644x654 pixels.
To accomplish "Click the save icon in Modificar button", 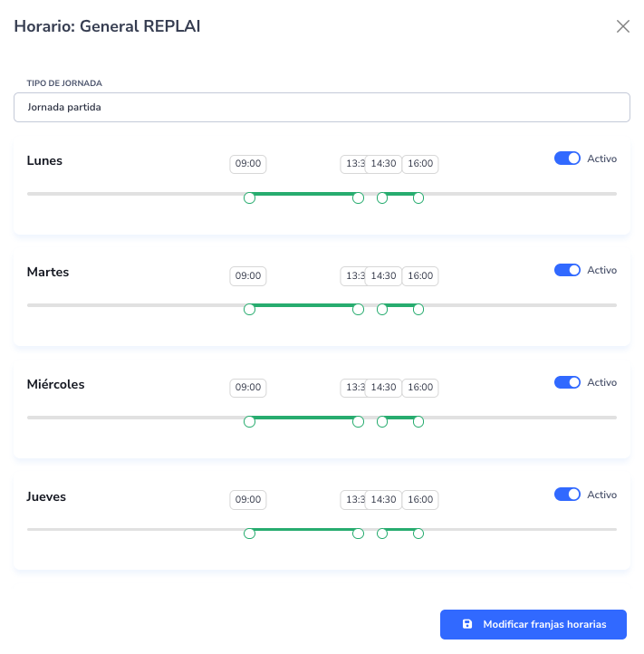I will point(467,624).
